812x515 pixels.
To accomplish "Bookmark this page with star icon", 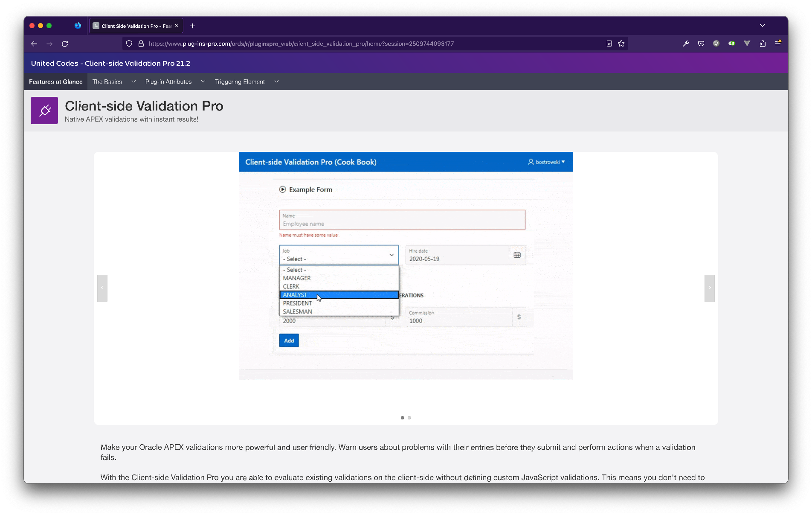I will (x=621, y=44).
